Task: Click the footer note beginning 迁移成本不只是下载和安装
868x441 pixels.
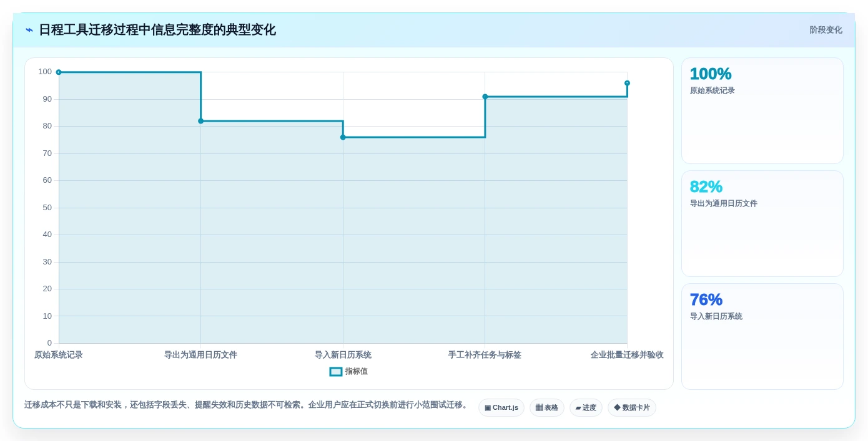Action: (x=247, y=405)
